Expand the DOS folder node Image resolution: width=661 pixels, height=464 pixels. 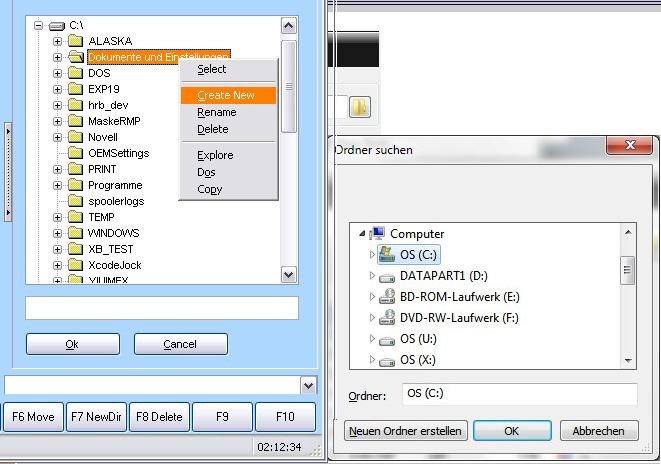click(57, 73)
